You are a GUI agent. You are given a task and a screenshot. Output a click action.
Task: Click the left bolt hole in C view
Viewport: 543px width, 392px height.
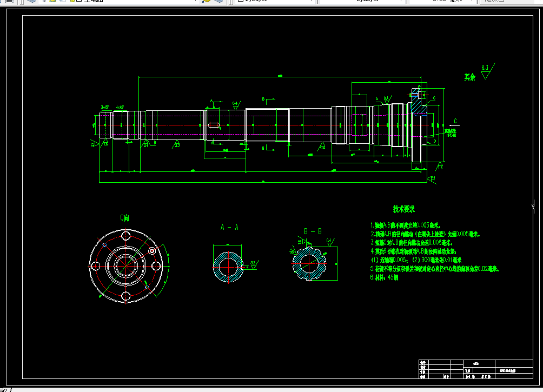(96, 266)
